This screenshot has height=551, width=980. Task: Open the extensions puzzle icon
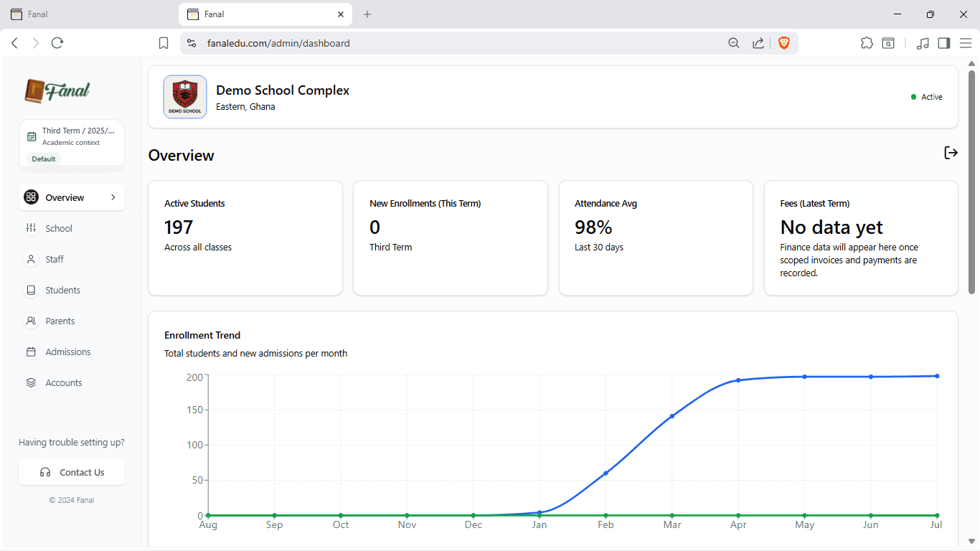tap(867, 43)
